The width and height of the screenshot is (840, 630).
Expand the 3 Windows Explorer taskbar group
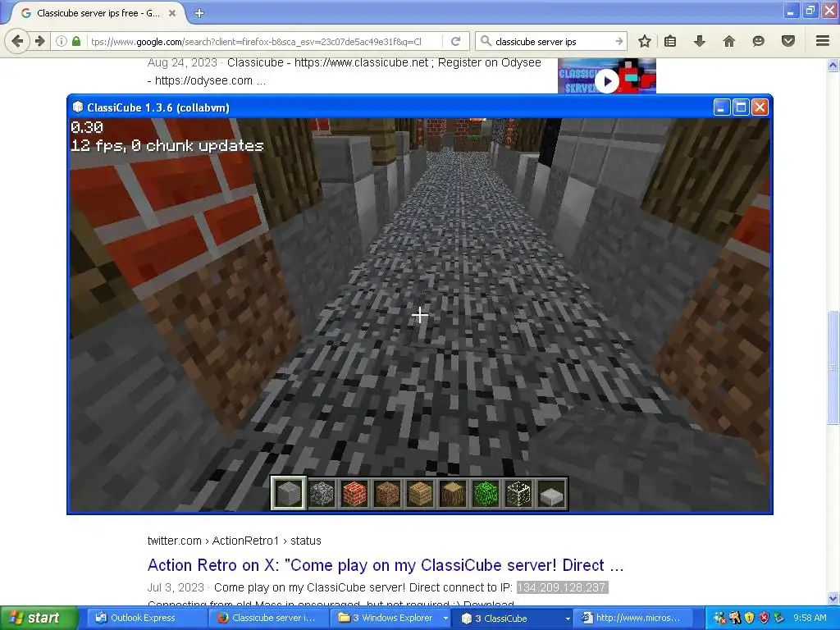[x=392, y=618]
